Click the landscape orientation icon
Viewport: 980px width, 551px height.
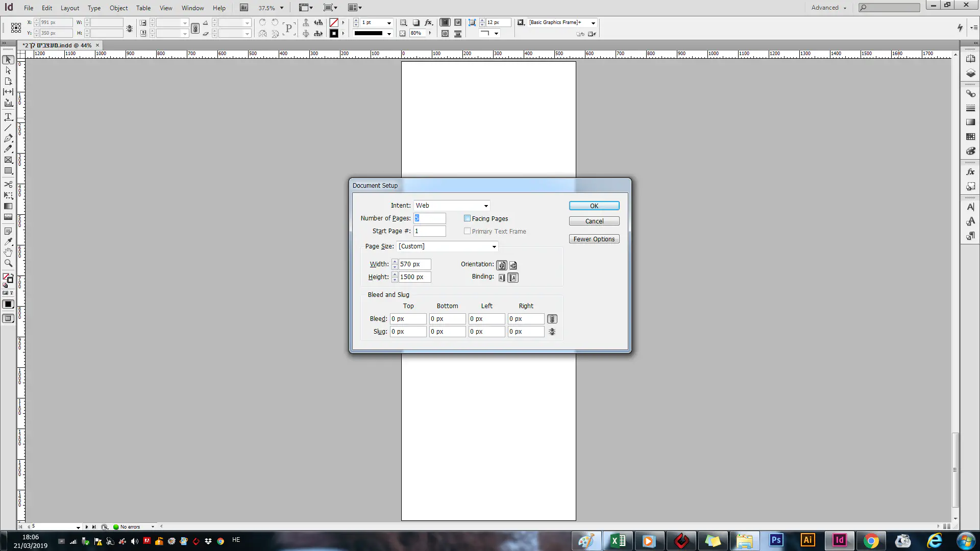point(513,265)
